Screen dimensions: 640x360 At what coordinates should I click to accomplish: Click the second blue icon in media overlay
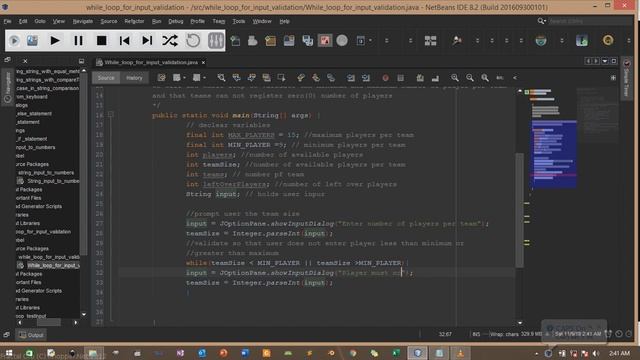tap(32, 40)
